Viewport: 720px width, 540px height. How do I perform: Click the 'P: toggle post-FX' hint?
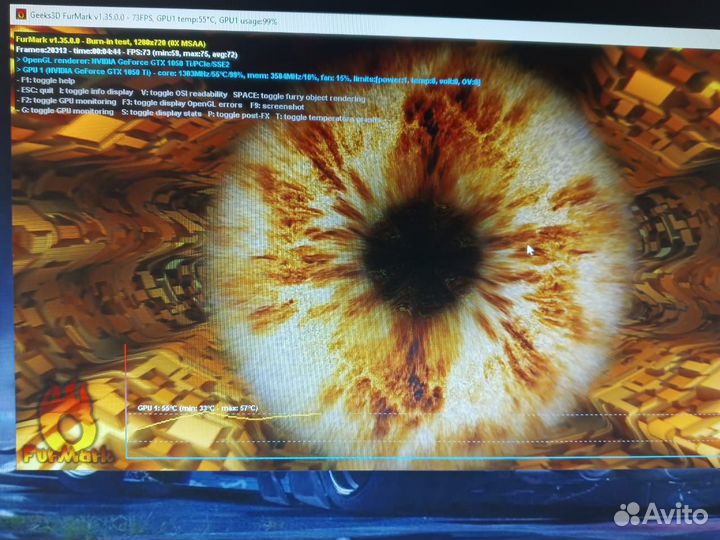239,113
